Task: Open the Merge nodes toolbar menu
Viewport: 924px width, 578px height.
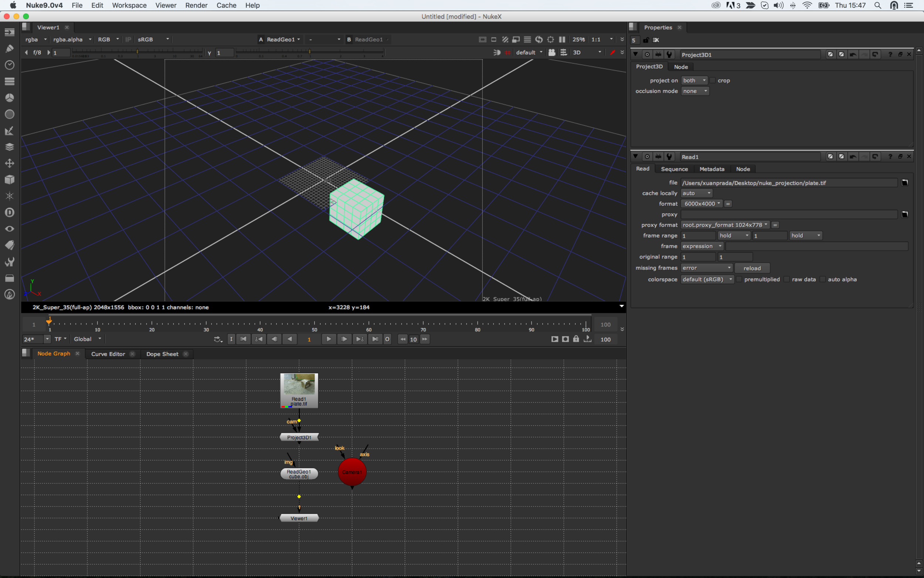Action: 10,147
